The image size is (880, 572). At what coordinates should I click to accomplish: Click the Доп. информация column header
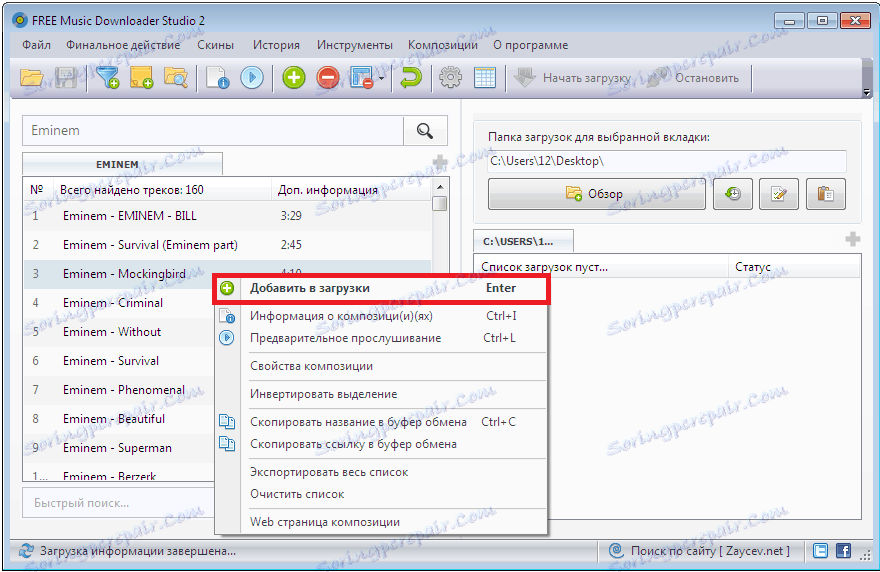tap(351, 190)
